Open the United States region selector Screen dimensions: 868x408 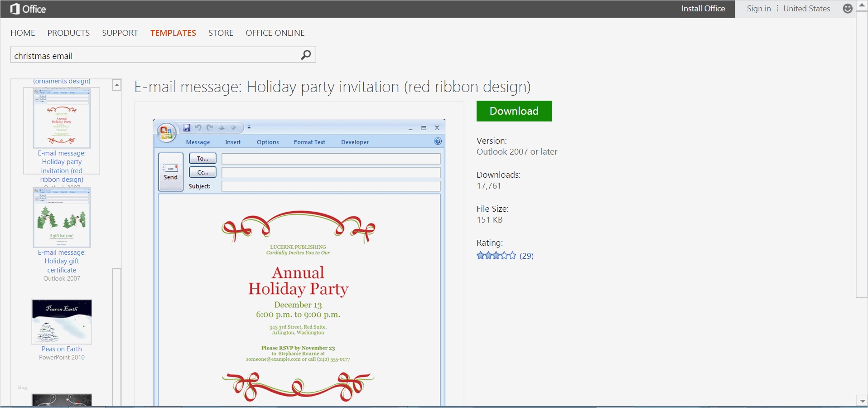point(806,8)
